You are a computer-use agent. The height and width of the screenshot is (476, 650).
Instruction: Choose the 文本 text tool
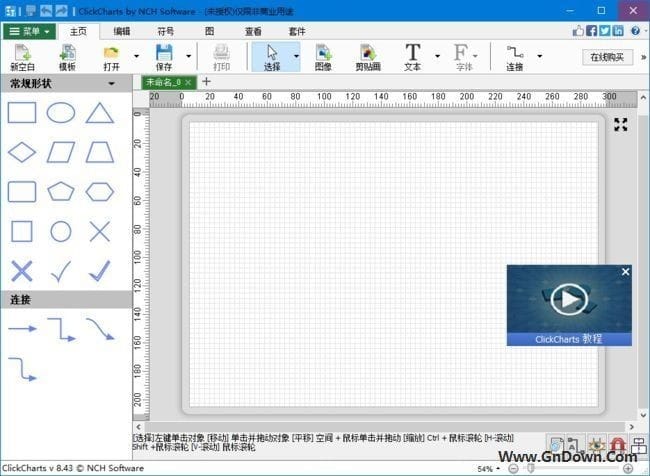412,58
